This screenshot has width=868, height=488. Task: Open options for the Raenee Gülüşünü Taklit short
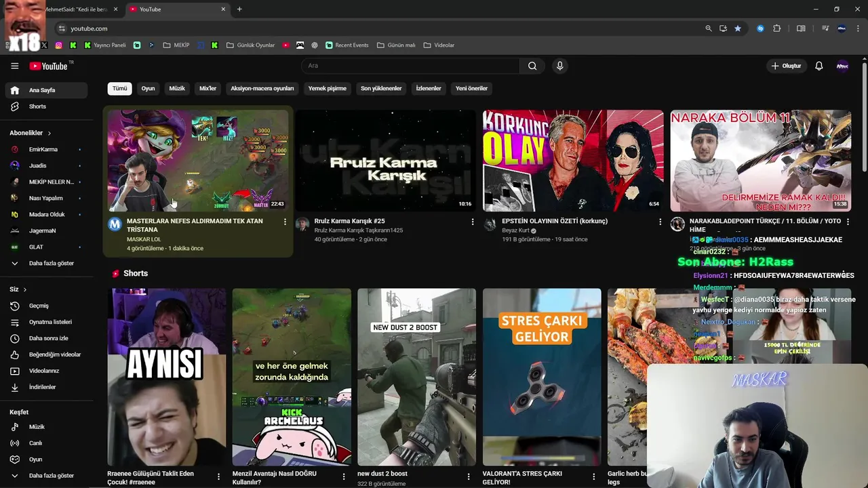[x=218, y=476]
